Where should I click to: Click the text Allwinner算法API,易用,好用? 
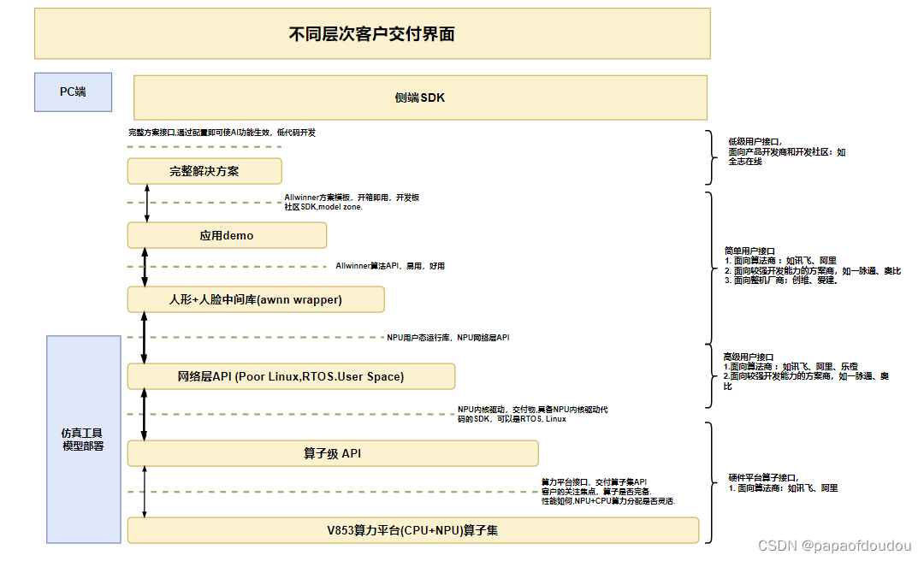pos(390,266)
